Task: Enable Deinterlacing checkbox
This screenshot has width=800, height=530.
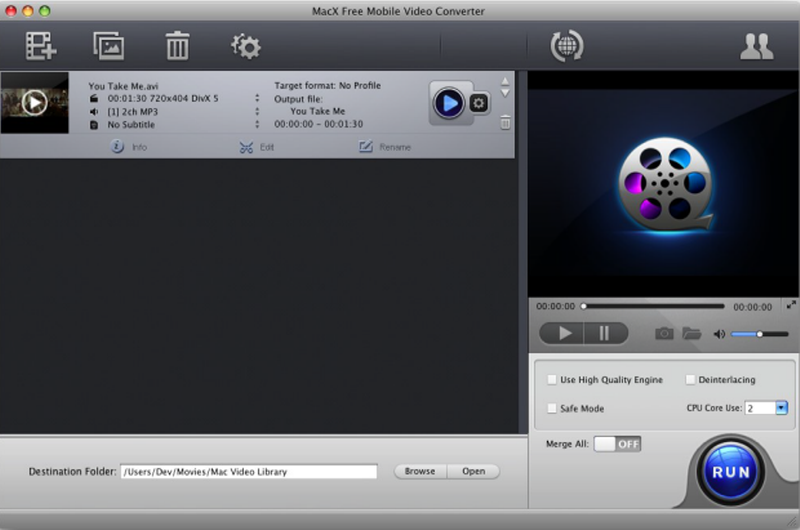Action: coord(690,380)
